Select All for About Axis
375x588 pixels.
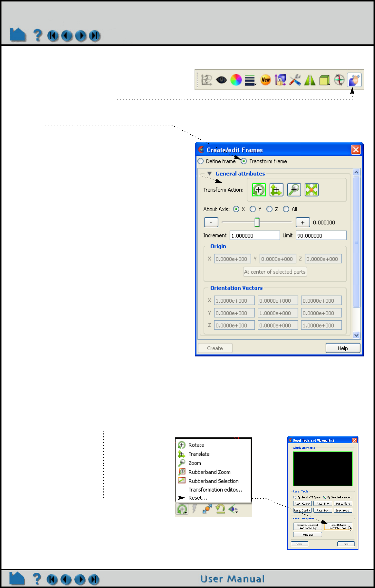[286, 209]
